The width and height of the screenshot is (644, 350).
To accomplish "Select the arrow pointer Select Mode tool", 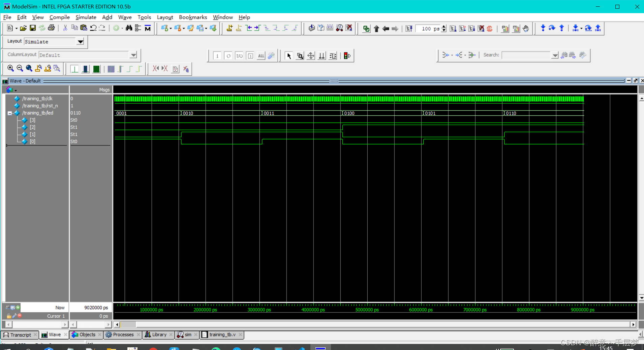I will click(288, 56).
